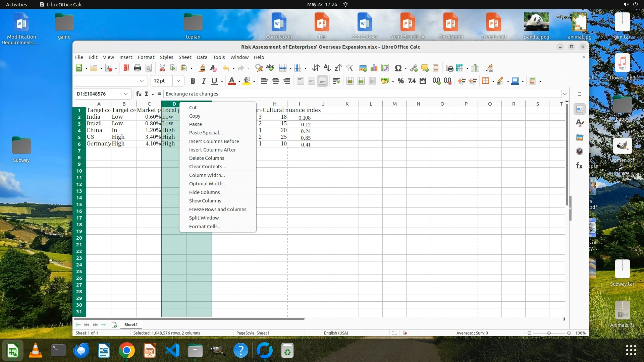
Task: Click the Export as PDF icon
Action: coord(126,68)
